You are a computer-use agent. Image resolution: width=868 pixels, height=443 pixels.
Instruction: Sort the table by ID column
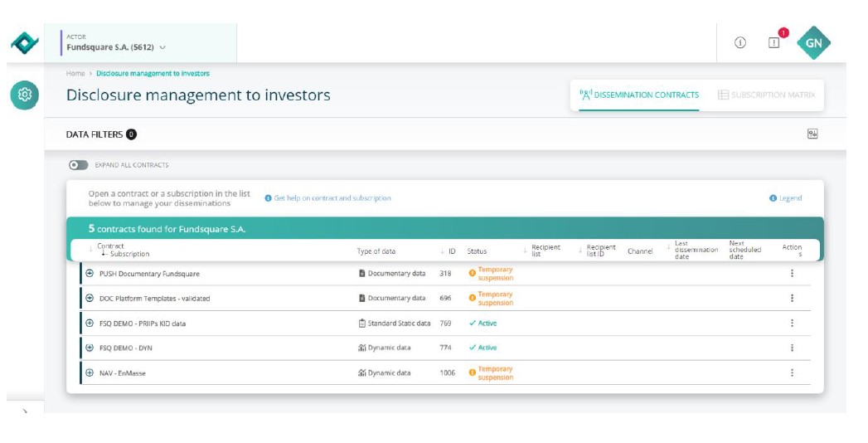click(x=448, y=251)
